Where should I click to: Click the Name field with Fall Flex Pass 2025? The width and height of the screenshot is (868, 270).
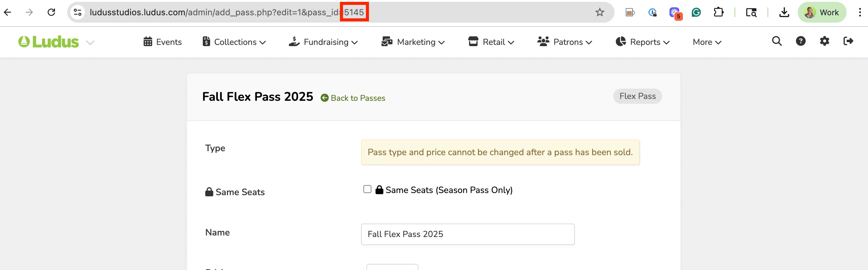tap(468, 234)
